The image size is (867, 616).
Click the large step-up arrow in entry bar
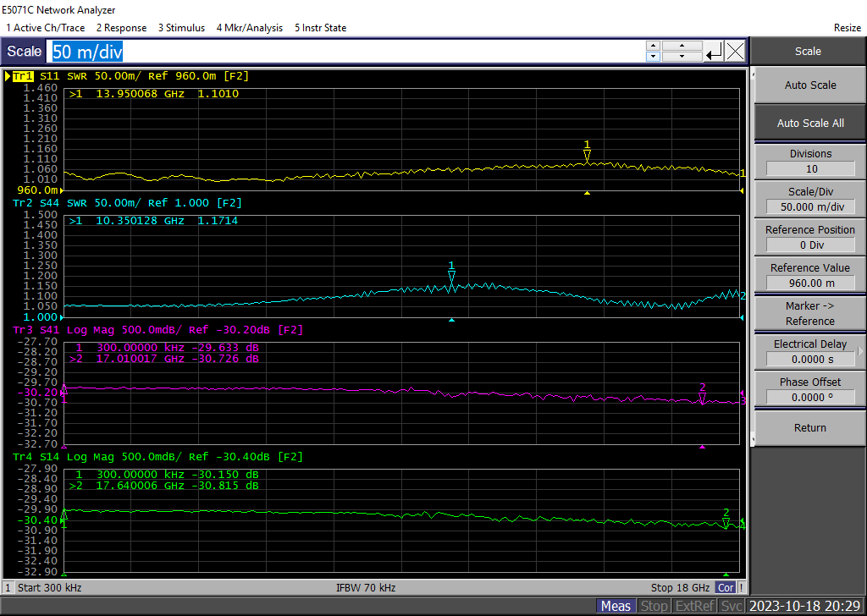tap(682, 46)
